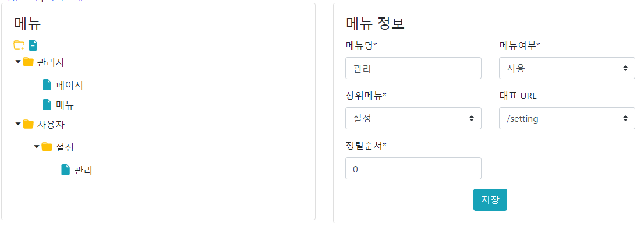Click the teal add-page icon
The height and width of the screenshot is (226, 644).
click(x=33, y=45)
